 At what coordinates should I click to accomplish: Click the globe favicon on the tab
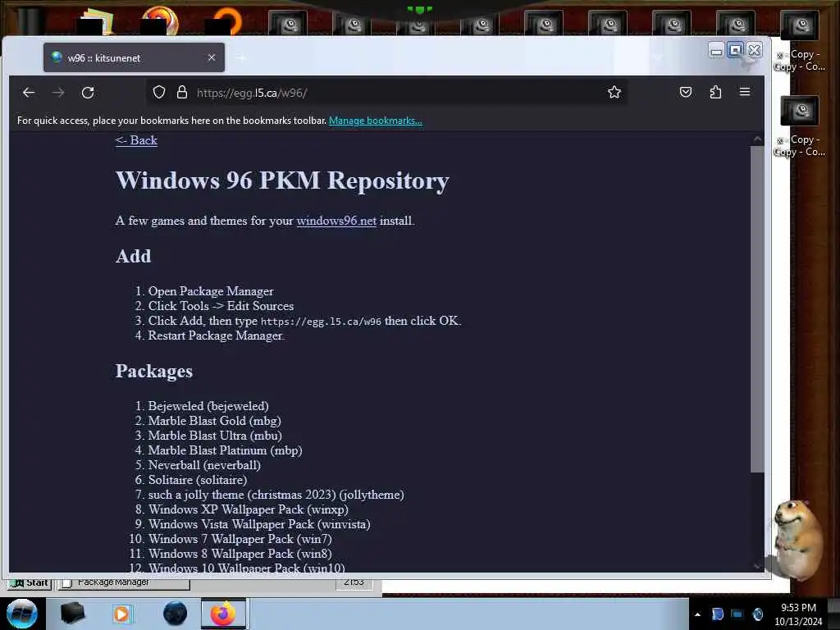pyautogui.click(x=57, y=57)
